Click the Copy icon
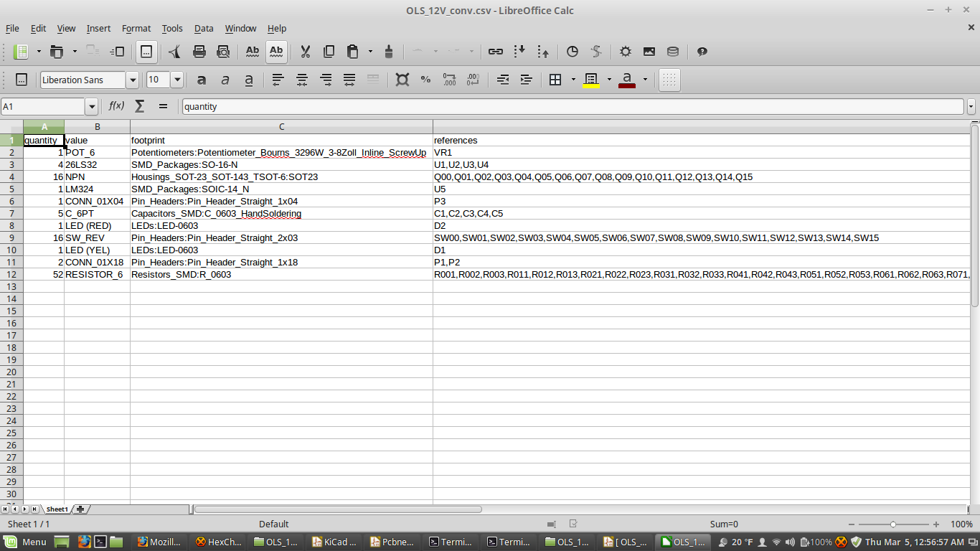 click(x=329, y=52)
